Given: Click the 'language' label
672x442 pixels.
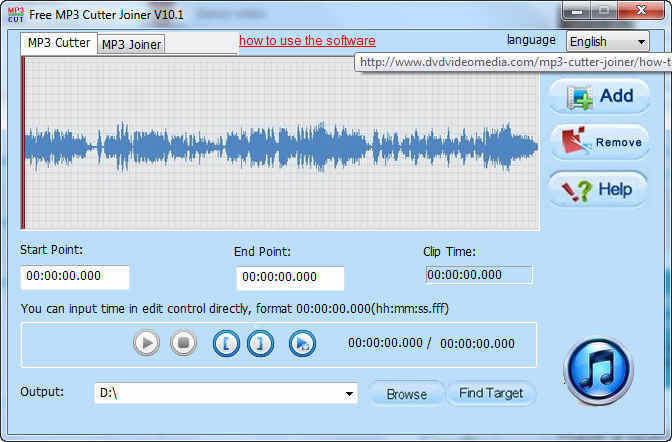Looking at the screenshot, I should click(531, 40).
